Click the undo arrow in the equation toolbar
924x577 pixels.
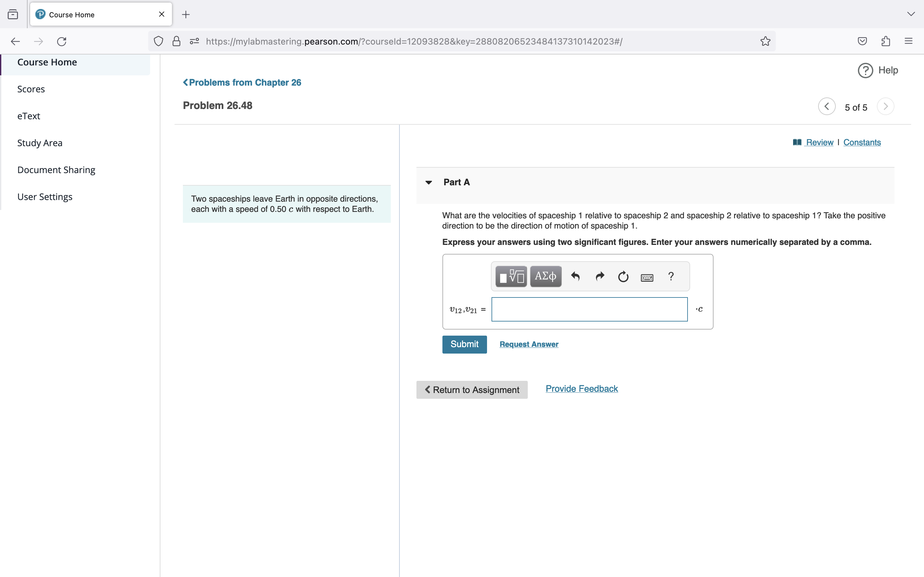(x=575, y=276)
